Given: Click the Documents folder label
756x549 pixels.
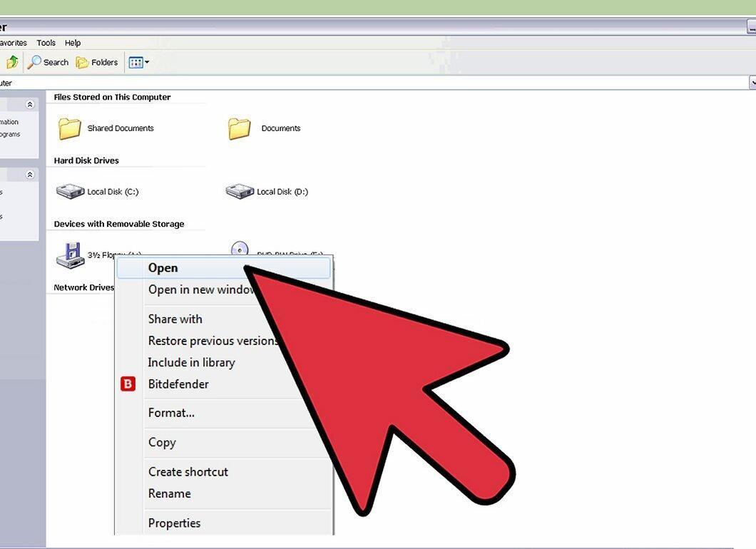Looking at the screenshot, I should coord(281,128).
